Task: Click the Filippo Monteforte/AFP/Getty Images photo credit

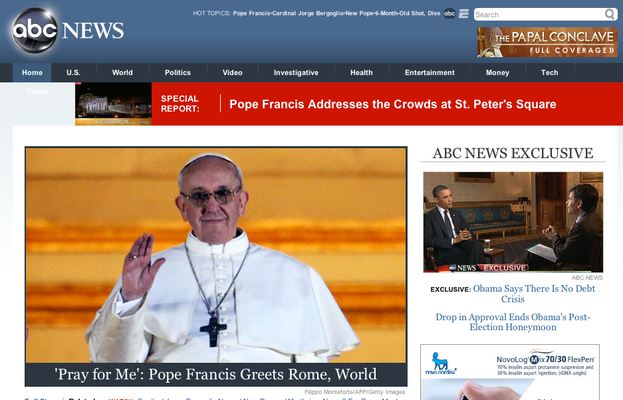Action: (355, 392)
